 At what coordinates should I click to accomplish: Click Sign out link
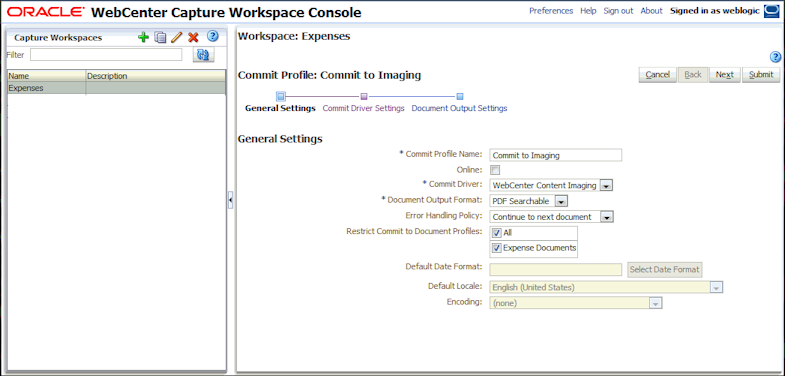[618, 11]
